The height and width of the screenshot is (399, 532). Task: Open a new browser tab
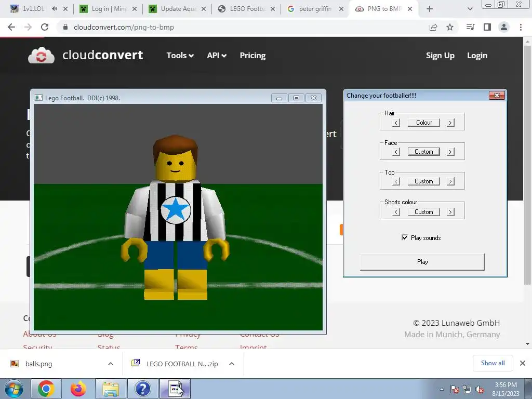(x=430, y=9)
